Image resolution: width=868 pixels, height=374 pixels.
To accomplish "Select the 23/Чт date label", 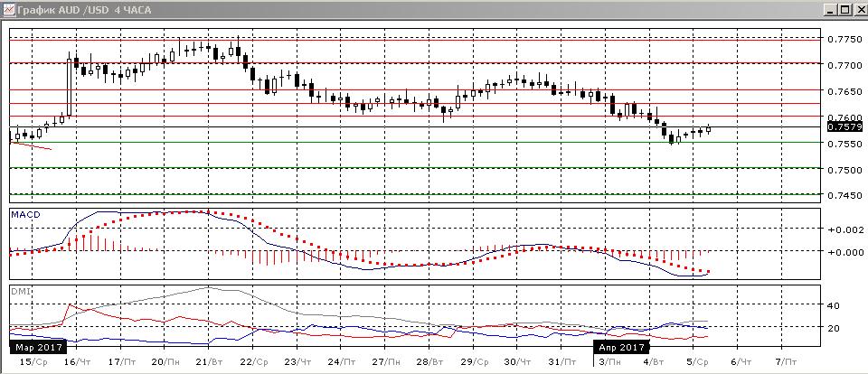I will [297, 362].
